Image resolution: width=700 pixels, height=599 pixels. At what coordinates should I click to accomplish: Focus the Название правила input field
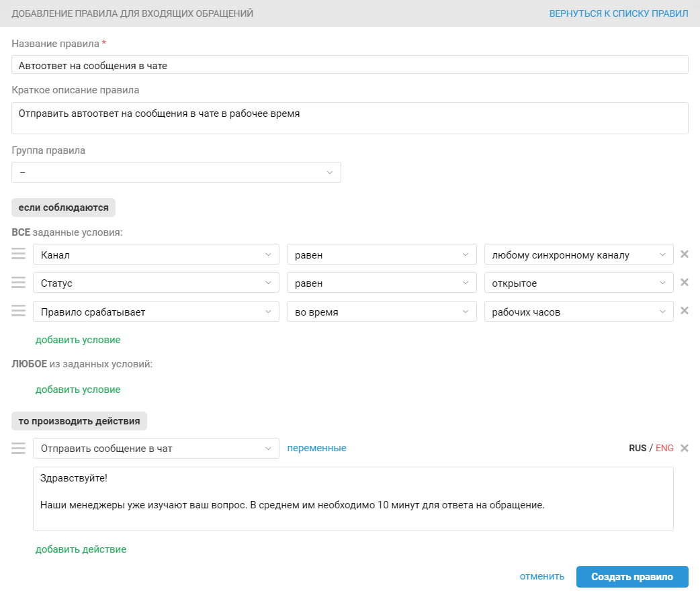coord(349,64)
